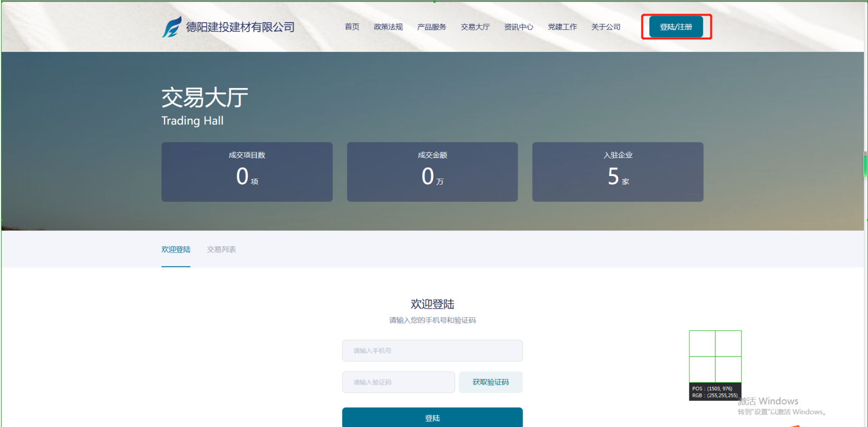This screenshot has height=427, width=868.
Task: Focus the 请输入手机号 phone number field
Action: tap(432, 351)
